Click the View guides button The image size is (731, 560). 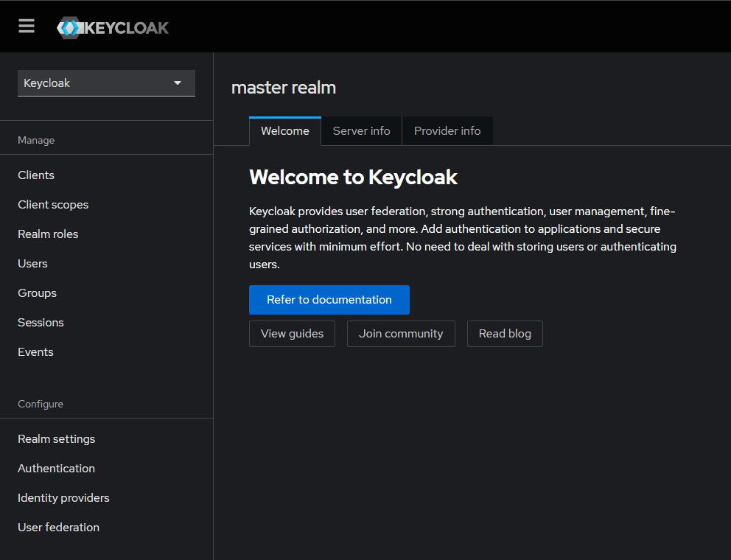point(292,334)
